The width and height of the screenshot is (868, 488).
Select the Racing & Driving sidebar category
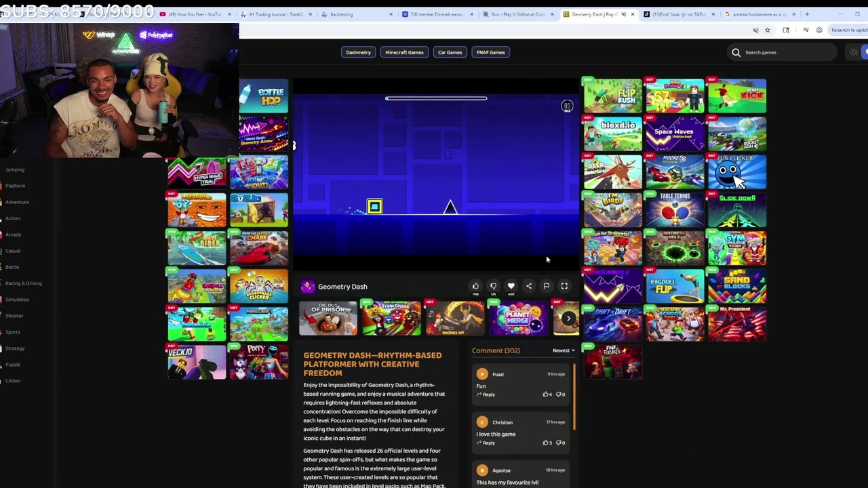coord(23,283)
